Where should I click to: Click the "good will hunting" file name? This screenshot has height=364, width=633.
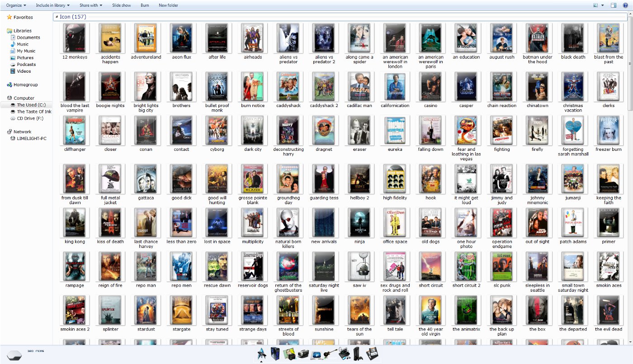(x=217, y=200)
